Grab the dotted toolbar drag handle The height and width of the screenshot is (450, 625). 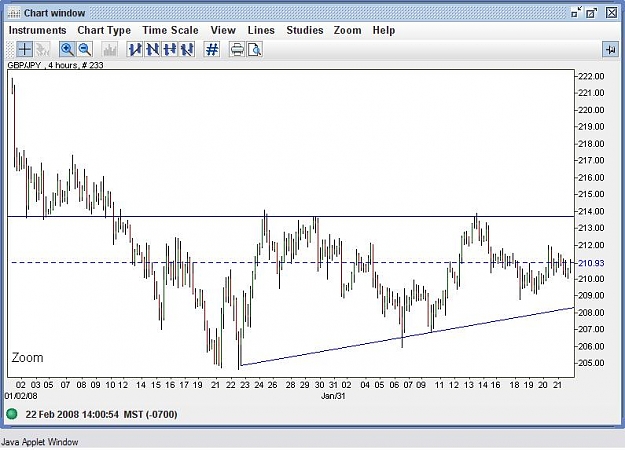[x=11, y=49]
